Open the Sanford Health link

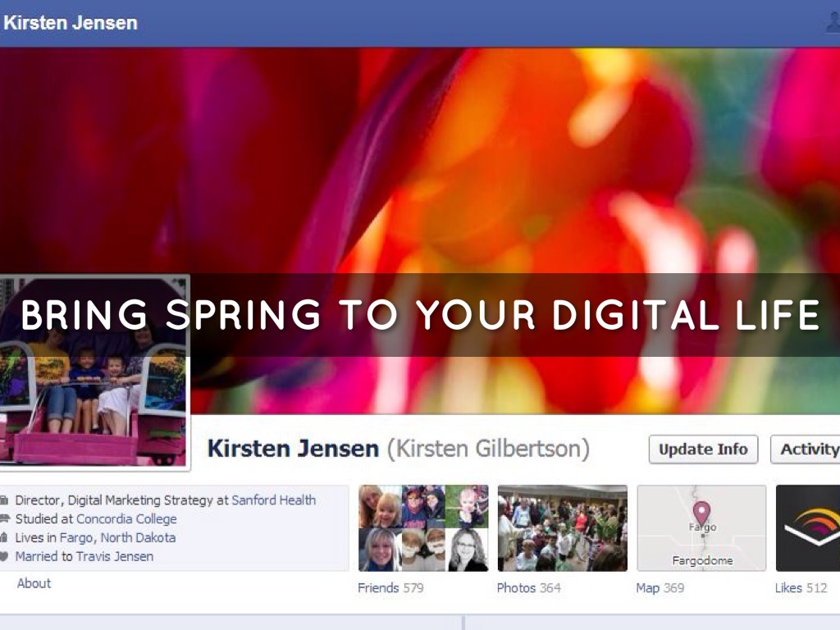(x=273, y=500)
